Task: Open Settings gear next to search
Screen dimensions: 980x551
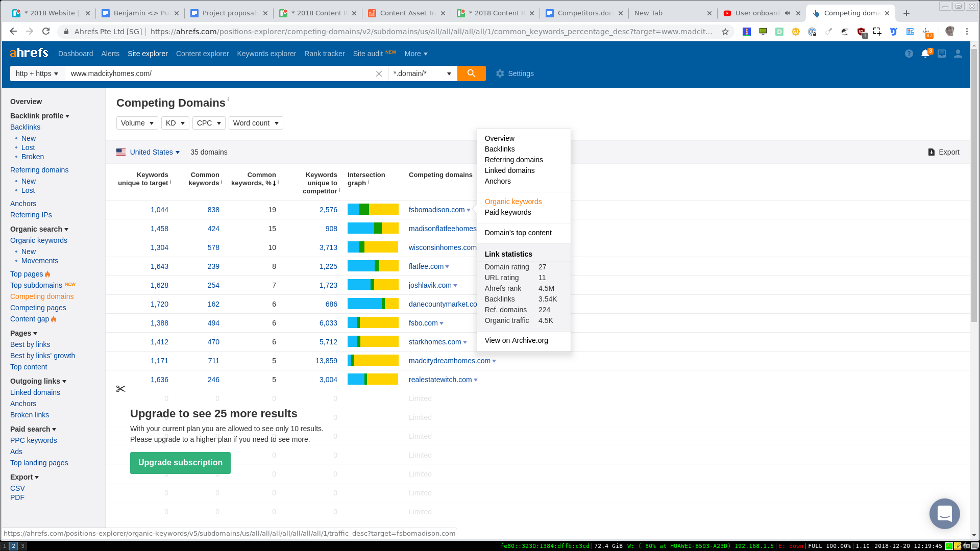Action: click(x=514, y=73)
